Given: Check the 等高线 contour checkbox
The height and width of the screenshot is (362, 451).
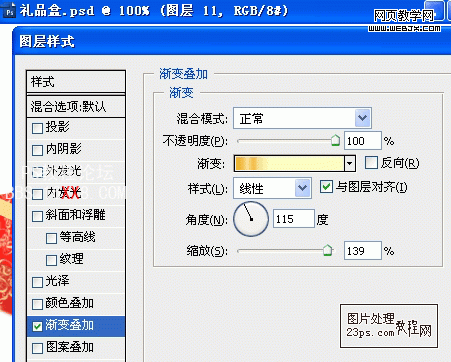Looking at the screenshot, I should pos(51,238).
